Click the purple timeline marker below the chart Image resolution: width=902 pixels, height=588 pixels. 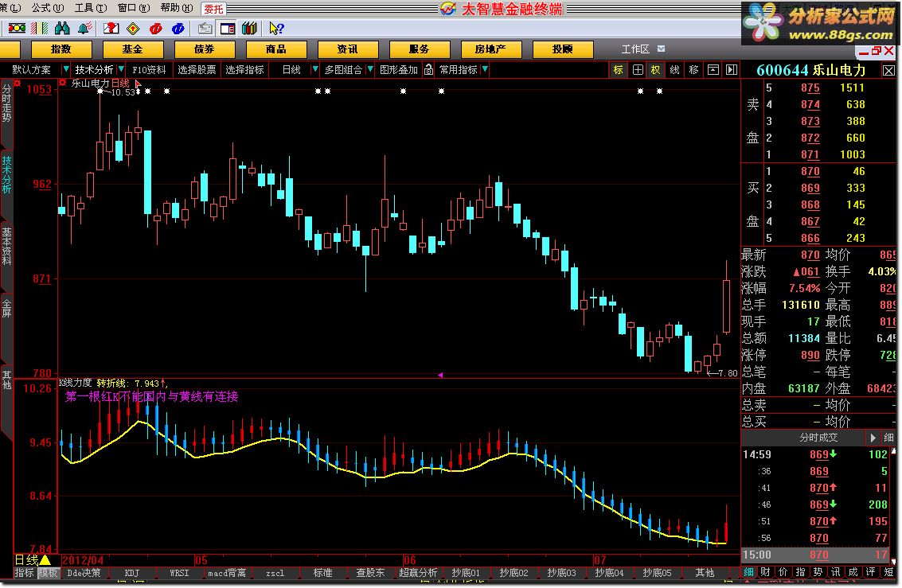440,375
